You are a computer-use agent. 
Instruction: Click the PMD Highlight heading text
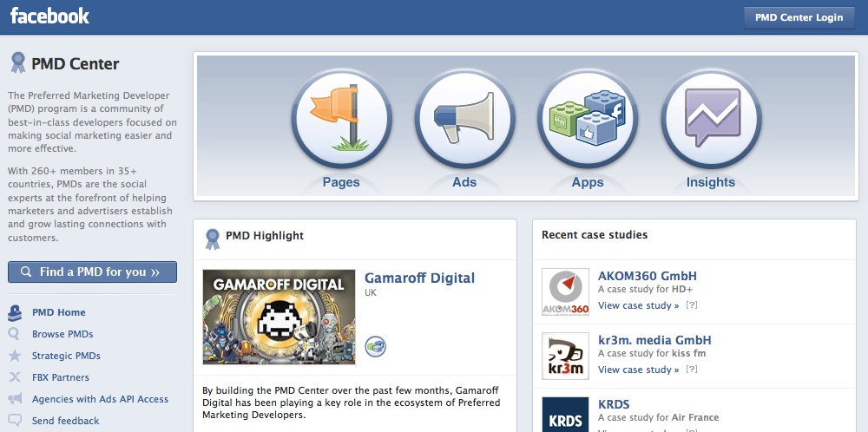pyautogui.click(x=265, y=236)
